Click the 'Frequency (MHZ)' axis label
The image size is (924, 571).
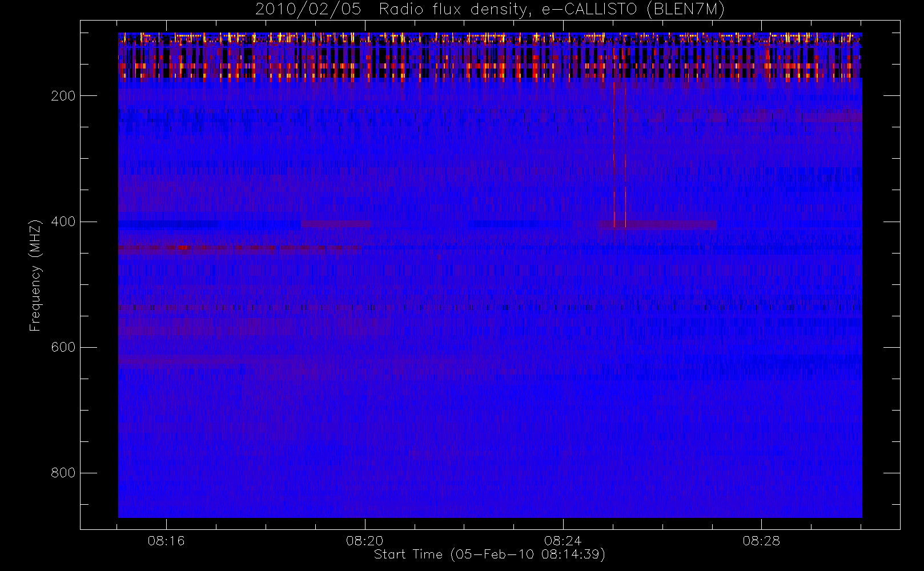coord(35,275)
